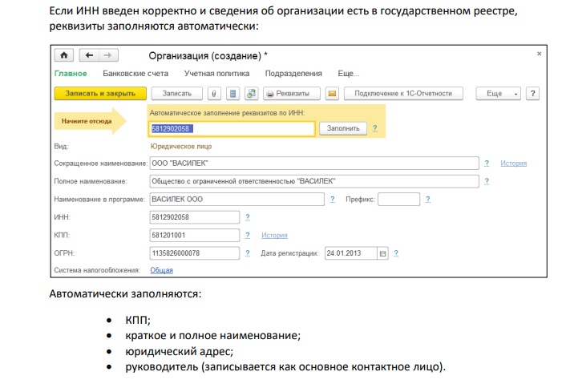Go forward with the right arrow button

[107, 55]
